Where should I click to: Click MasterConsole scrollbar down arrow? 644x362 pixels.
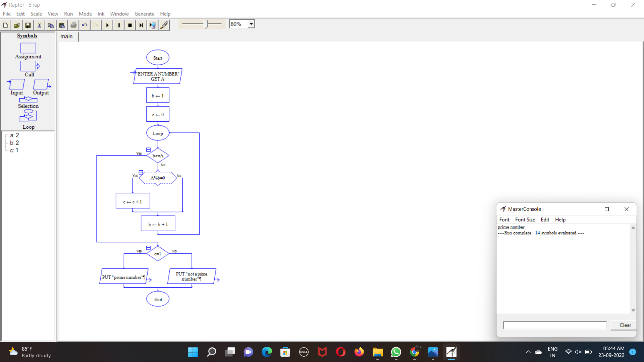click(x=633, y=310)
